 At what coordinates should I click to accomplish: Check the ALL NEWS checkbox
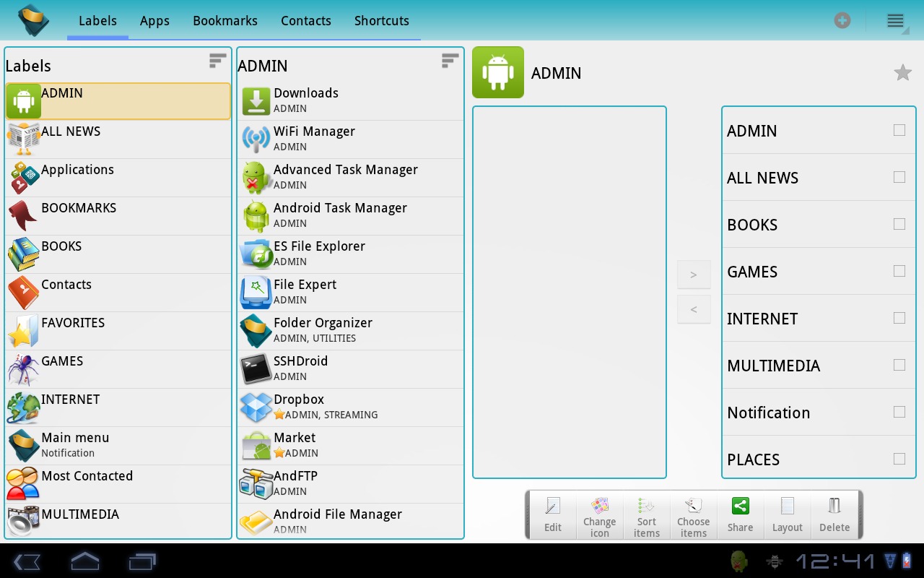pos(899,177)
